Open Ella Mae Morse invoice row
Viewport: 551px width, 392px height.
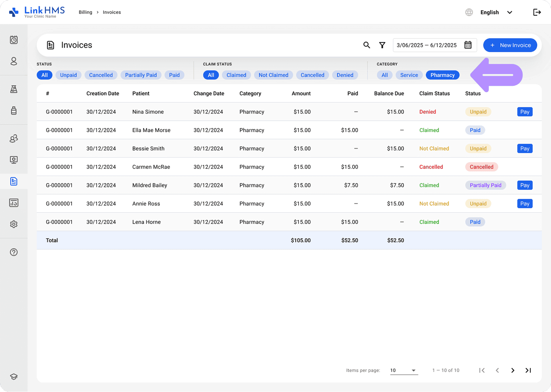tap(289, 130)
